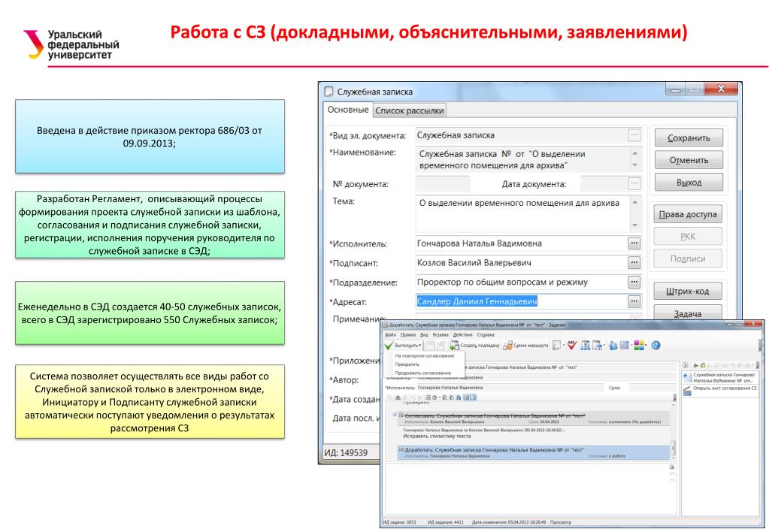Screen dimensions: 769x532
Task: Click the small green icon right of comment field
Action: tap(672, 467)
